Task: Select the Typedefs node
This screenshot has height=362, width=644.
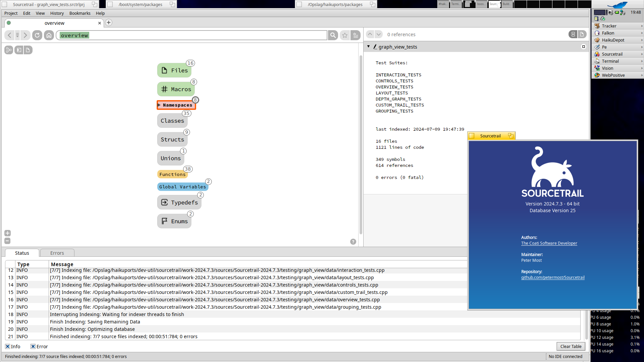Action: pyautogui.click(x=179, y=202)
